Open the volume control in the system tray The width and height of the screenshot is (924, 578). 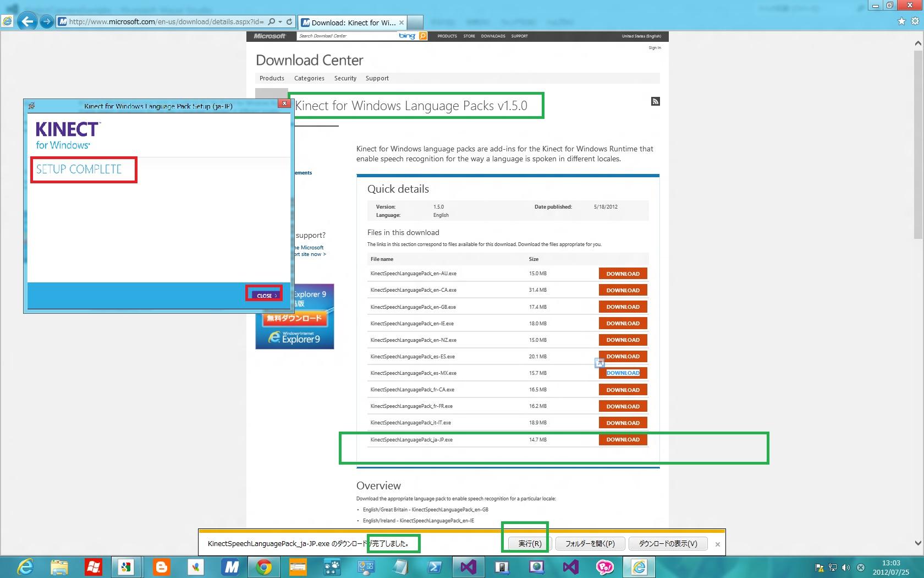coord(846,568)
